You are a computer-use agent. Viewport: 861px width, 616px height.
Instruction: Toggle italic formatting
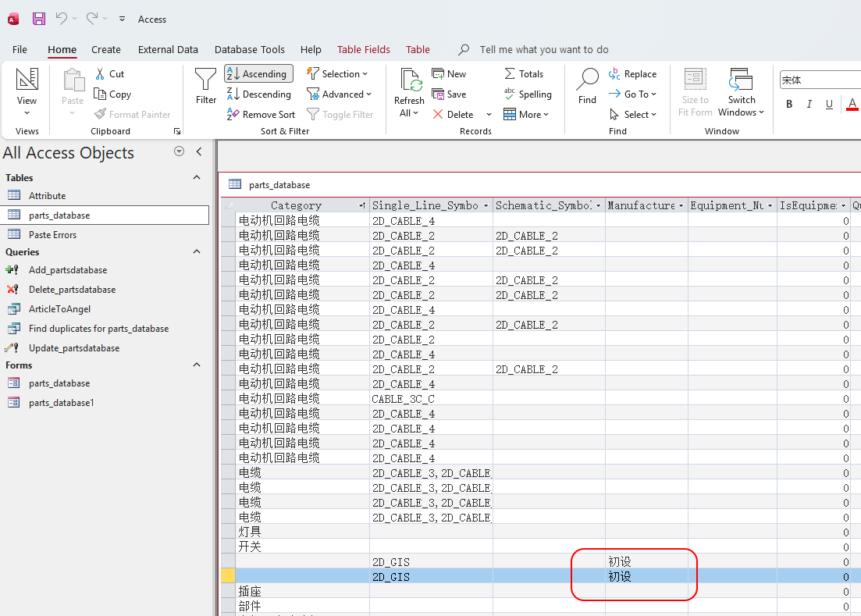tap(809, 105)
